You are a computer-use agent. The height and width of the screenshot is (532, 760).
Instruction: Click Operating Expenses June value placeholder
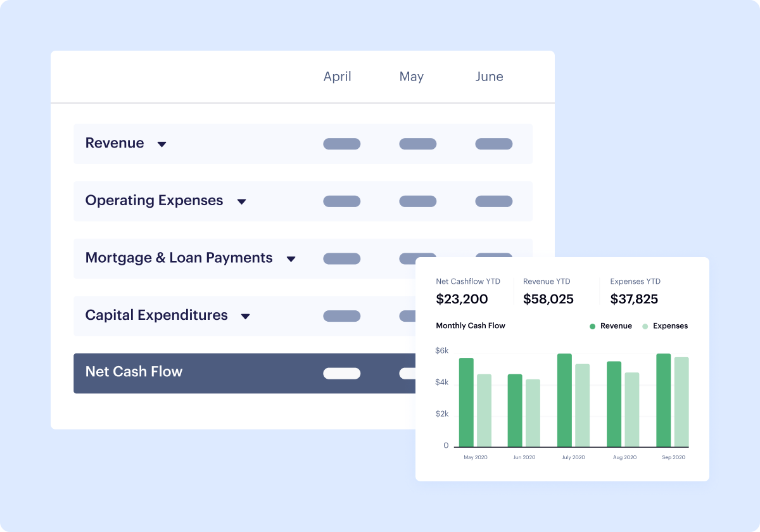(494, 201)
